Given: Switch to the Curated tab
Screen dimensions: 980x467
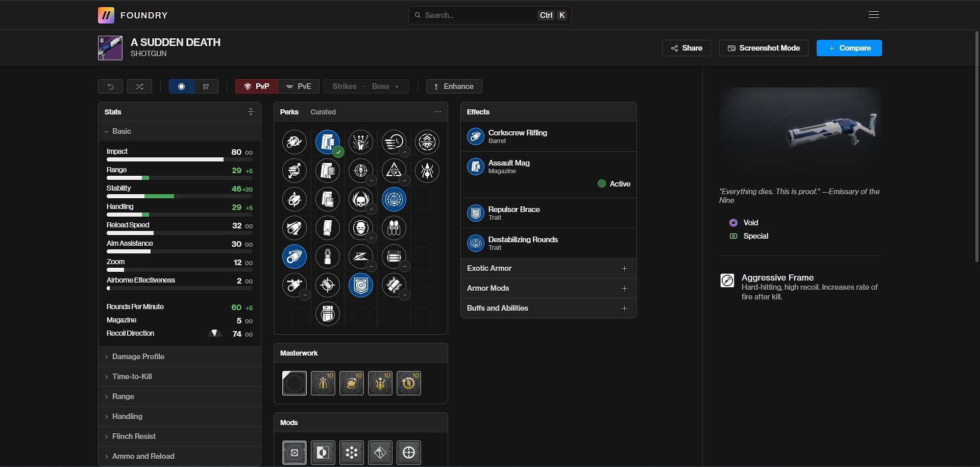Looking at the screenshot, I should 323,112.
